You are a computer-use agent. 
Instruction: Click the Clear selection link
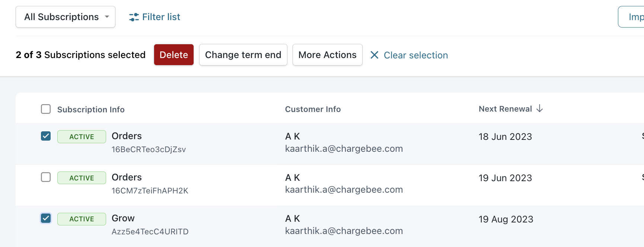tap(415, 55)
